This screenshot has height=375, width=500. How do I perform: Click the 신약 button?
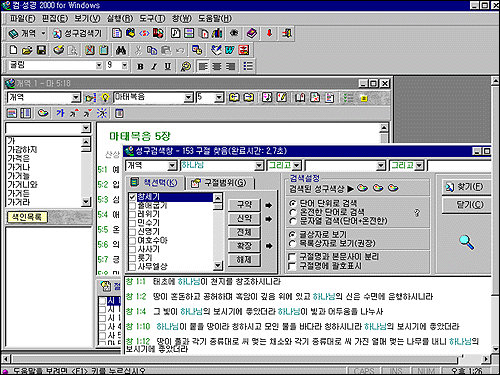(244, 218)
